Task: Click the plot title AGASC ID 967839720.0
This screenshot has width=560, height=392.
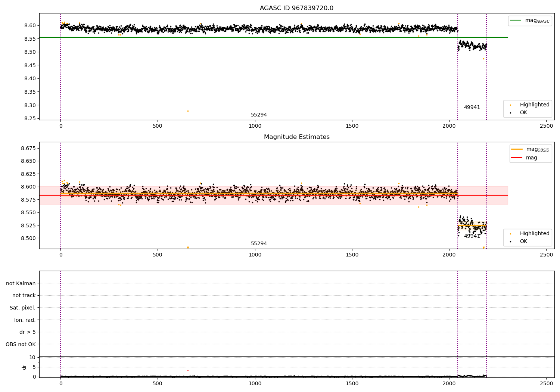Action: point(296,8)
